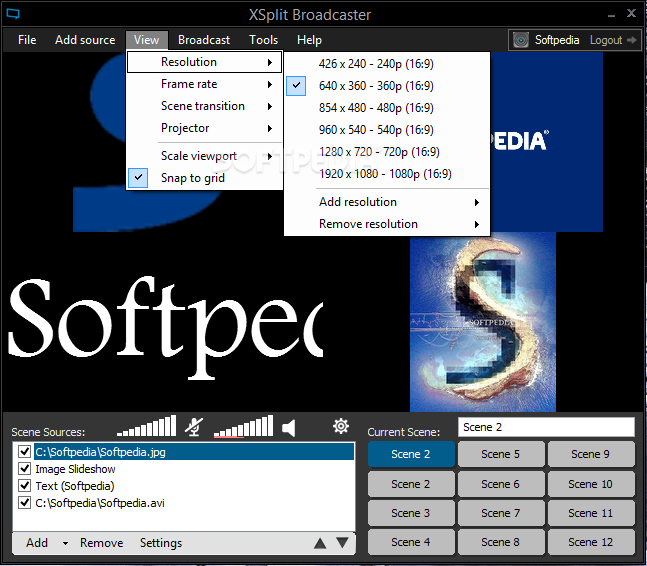
Task: Choose 854 x 480 - 480p resolution
Action: pyautogui.click(x=387, y=108)
